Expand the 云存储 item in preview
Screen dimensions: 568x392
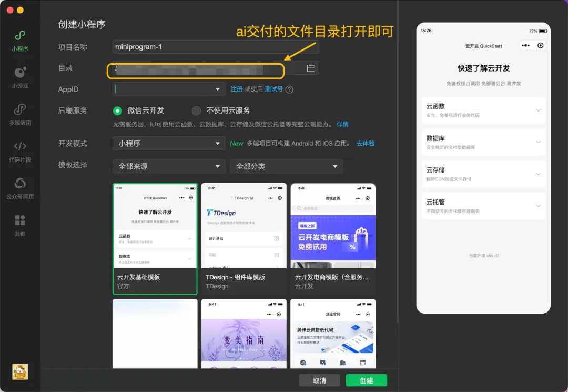[484, 174]
